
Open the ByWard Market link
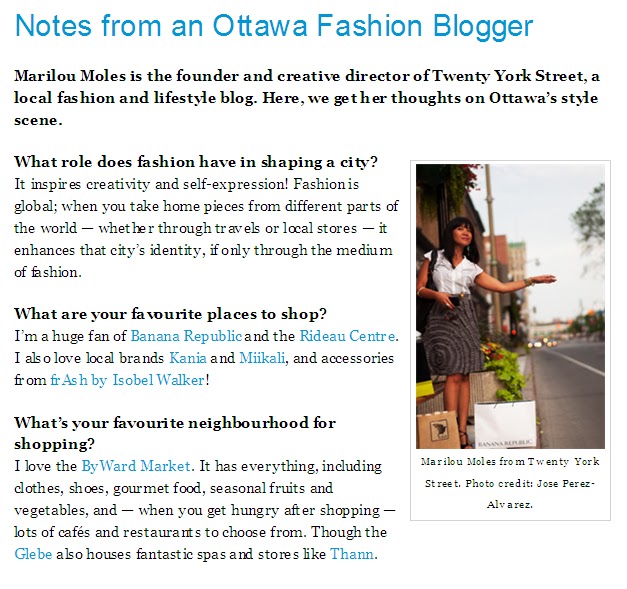[x=136, y=466]
